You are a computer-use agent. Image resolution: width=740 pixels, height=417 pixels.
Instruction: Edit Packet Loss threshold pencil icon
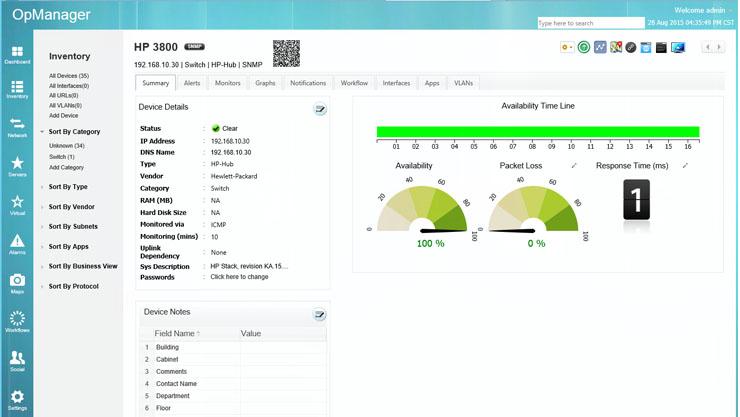coord(574,166)
